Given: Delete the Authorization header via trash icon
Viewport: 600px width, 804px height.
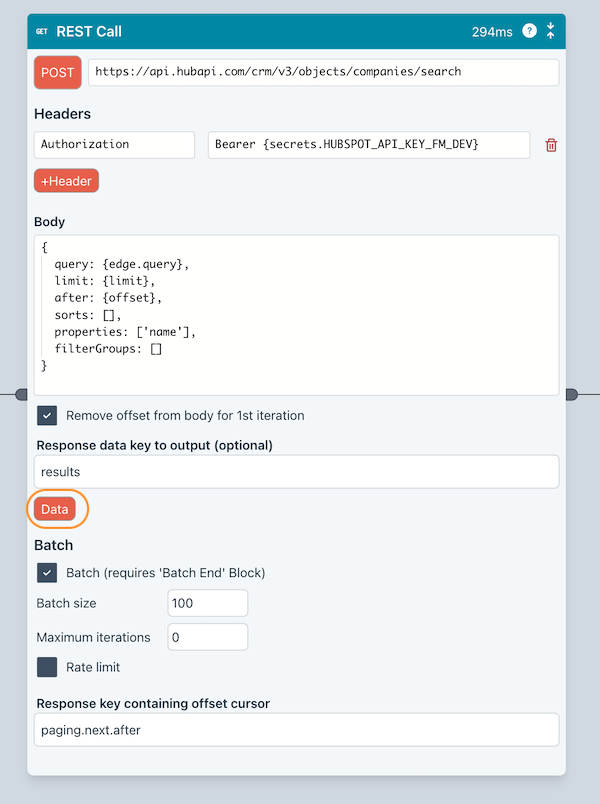Looking at the screenshot, I should click(549, 145).
